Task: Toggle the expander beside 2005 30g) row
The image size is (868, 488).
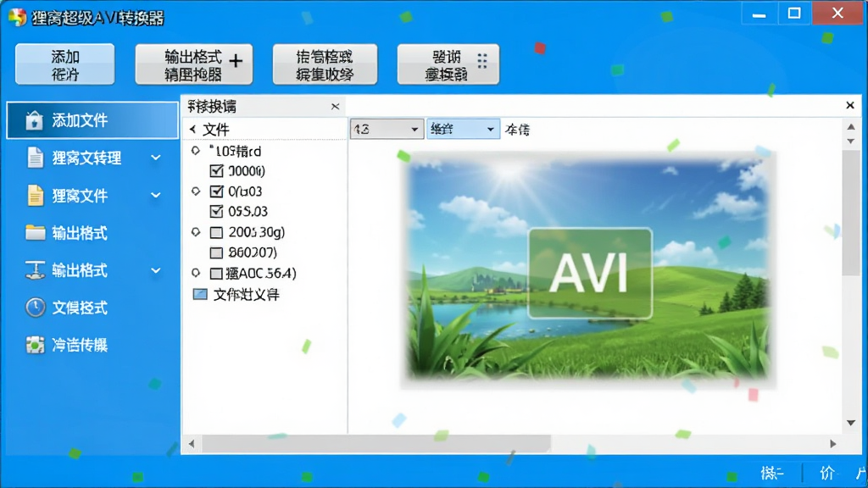Action: click(196, 232)
